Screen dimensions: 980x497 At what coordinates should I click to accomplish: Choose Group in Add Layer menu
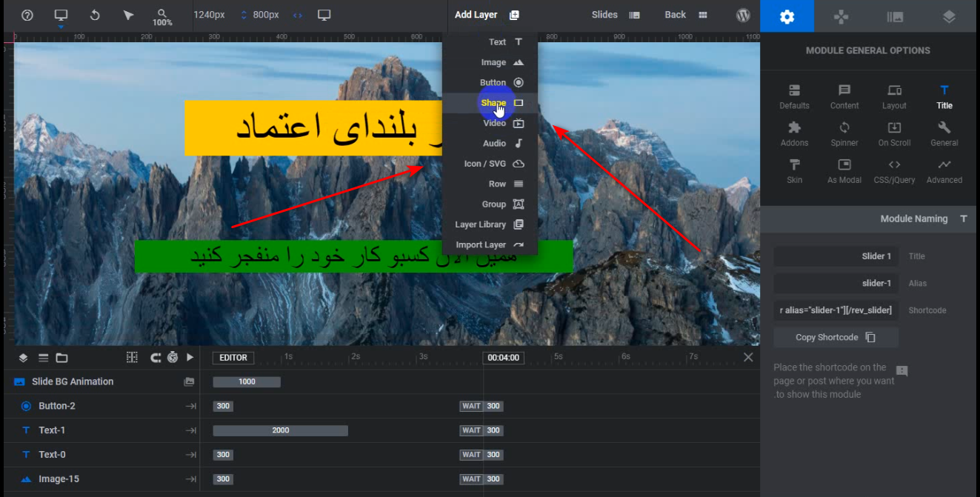click(x=490, y=204)
